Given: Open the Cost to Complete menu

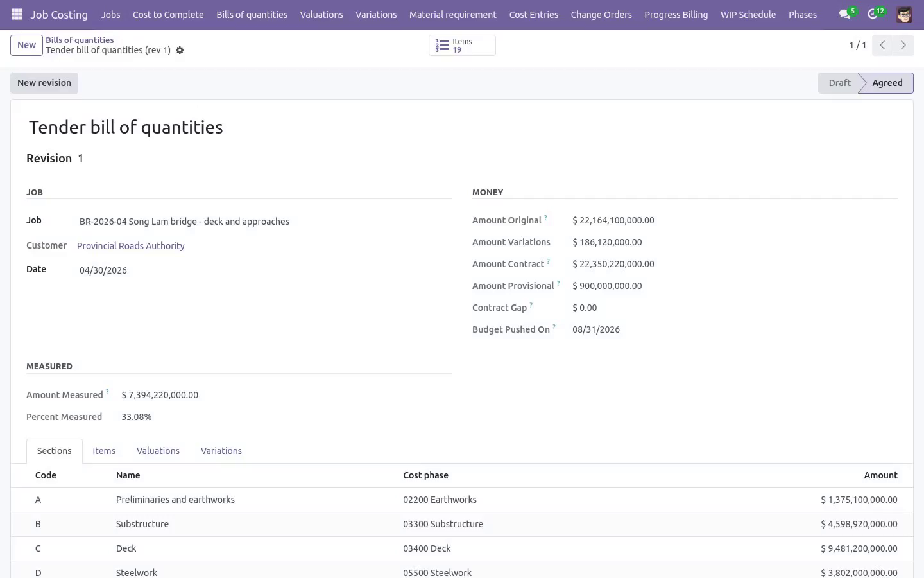Looking at the screenshot, I should pos(168,14).
